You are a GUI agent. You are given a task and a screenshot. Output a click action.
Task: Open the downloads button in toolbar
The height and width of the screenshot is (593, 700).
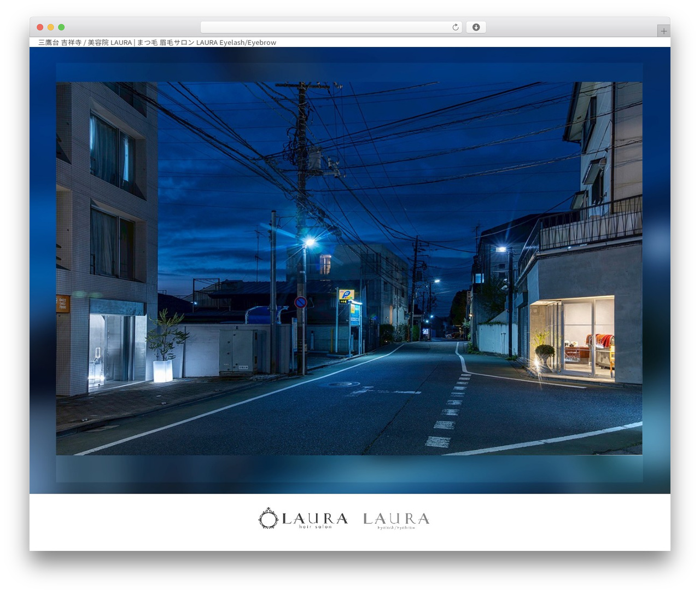(476, 27)
